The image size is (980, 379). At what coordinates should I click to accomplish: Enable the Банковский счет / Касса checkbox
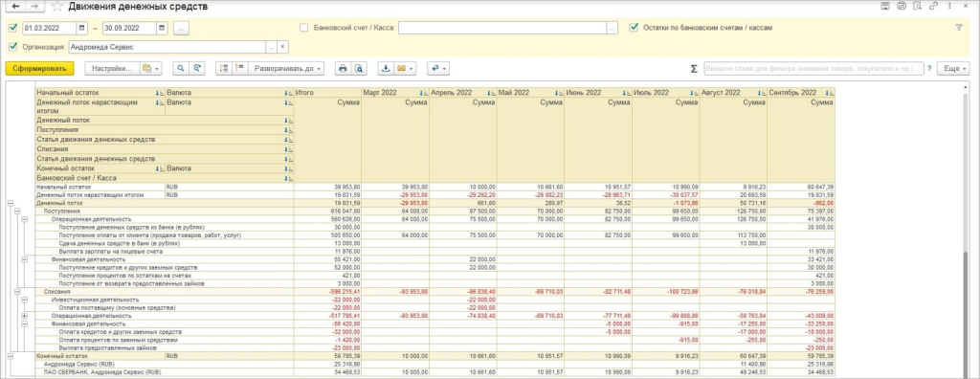point(303,28)
